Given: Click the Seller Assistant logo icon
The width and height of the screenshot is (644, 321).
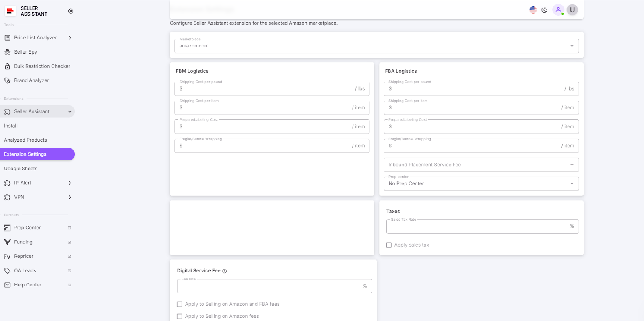Looking at the screenshot, I should [x=10, y=11].
